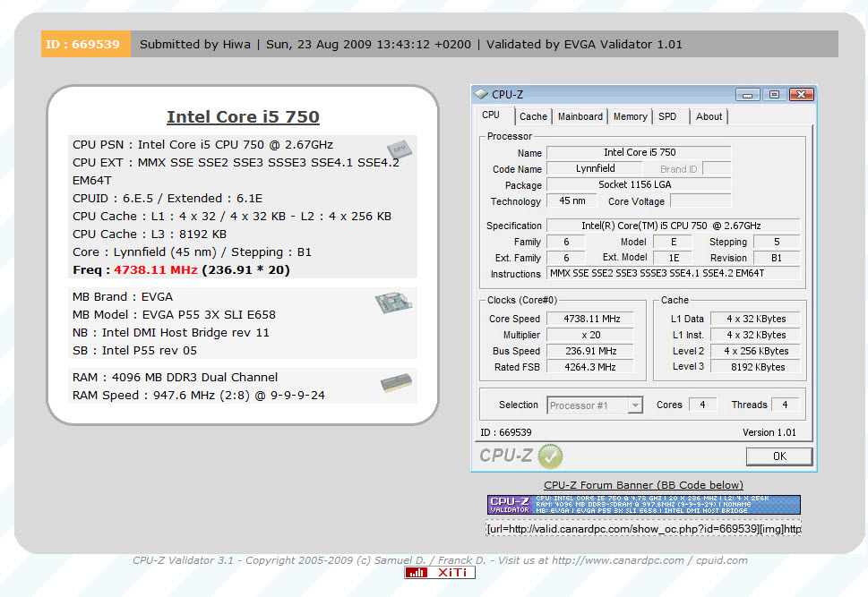Click the XiTi stats badge icon
The image size is (868, 597).
(x=440, y=572)
